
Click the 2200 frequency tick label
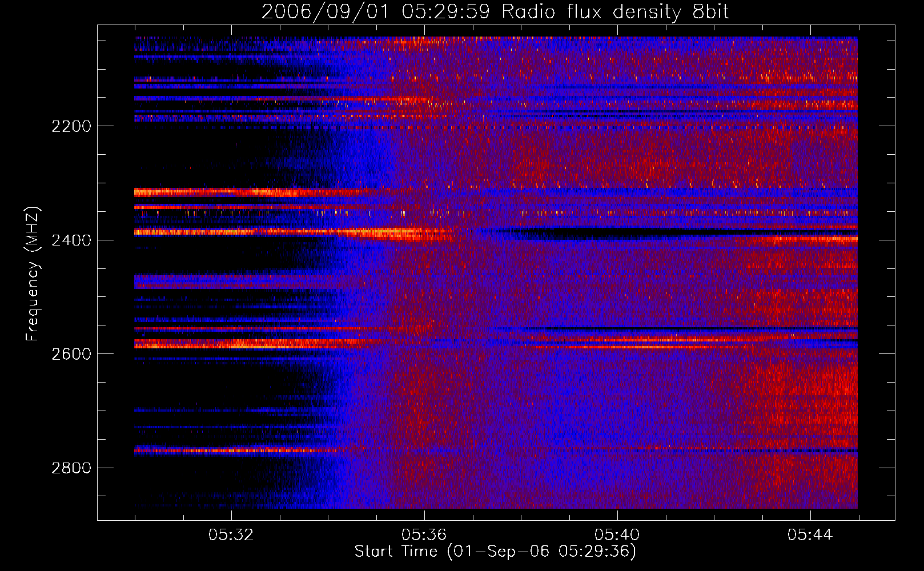[x=71, y=126]
